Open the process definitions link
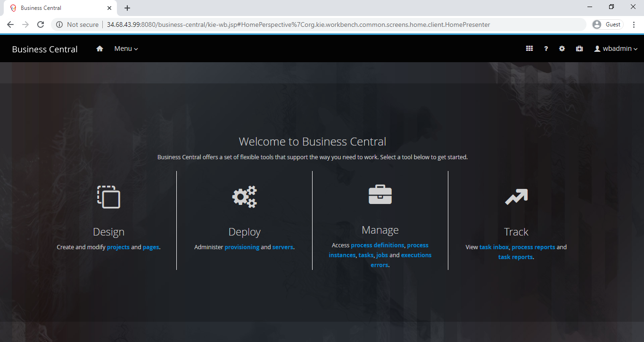This screenshot has width=644, height=342. [378, 245]
